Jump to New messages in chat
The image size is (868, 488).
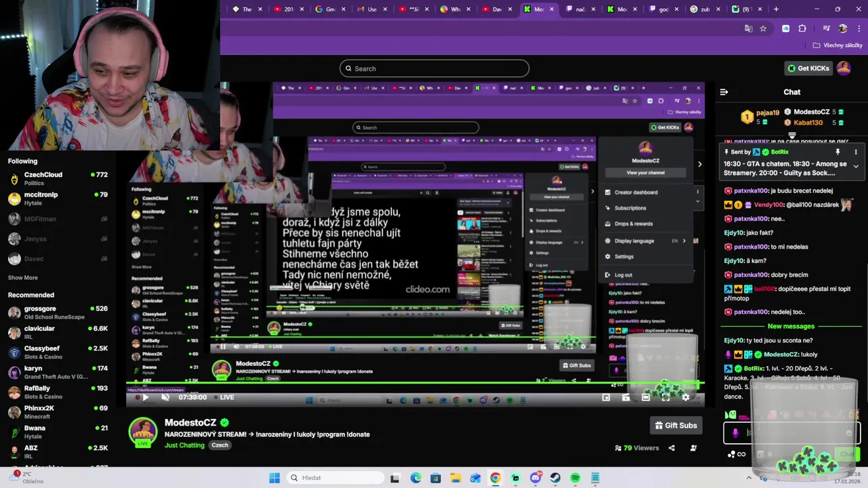(791, 327)
